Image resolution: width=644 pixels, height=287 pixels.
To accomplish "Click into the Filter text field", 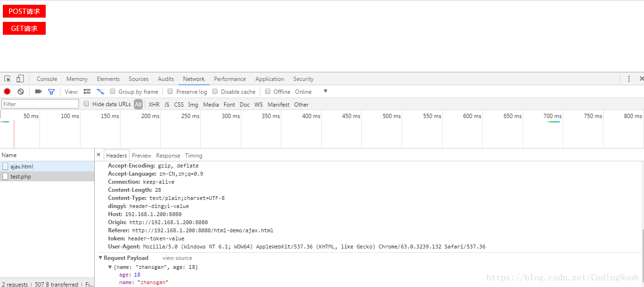I will coord(40,104).
